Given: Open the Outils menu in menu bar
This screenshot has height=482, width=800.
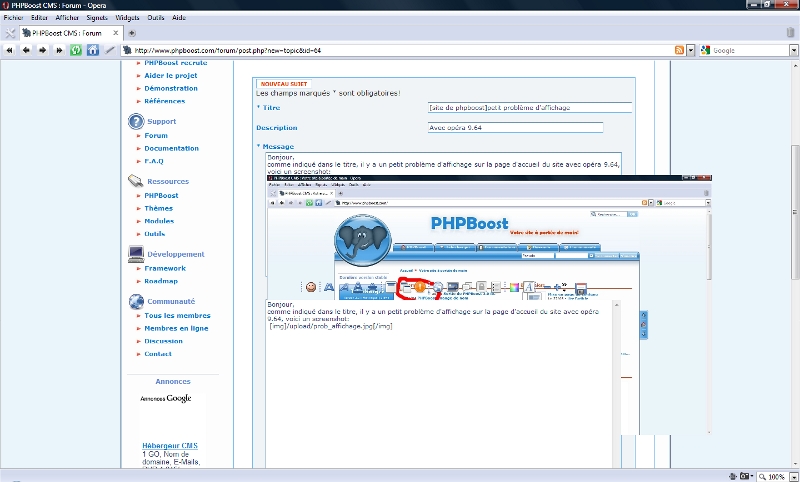Looking at the screenshot, I should (x=157, y=18).
